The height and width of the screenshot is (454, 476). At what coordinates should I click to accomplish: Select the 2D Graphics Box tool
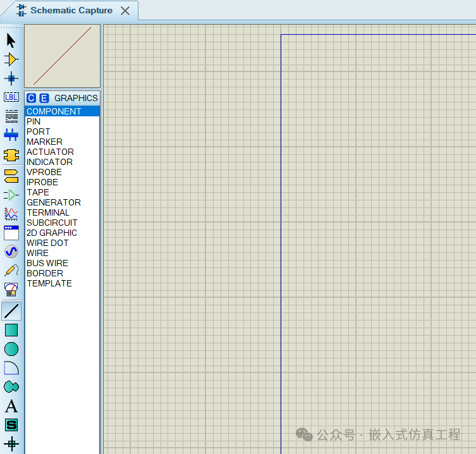pyautogui.click(x=11, y=330)
